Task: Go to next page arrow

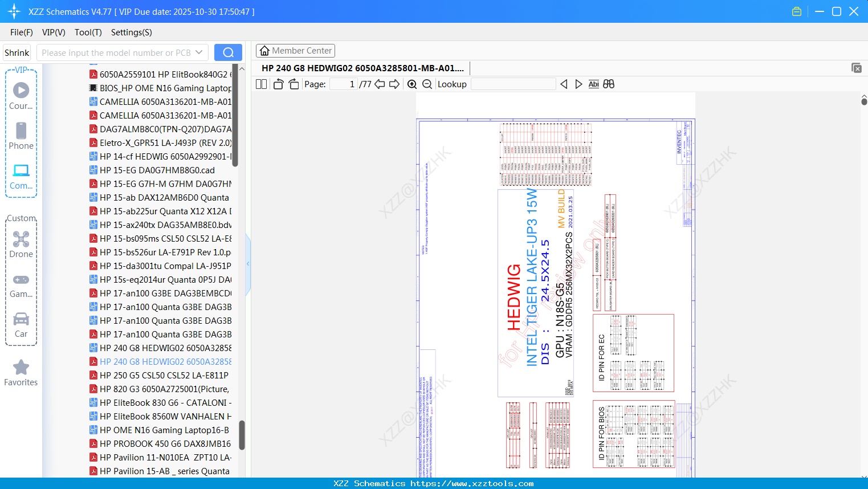Action: [394, 84]
